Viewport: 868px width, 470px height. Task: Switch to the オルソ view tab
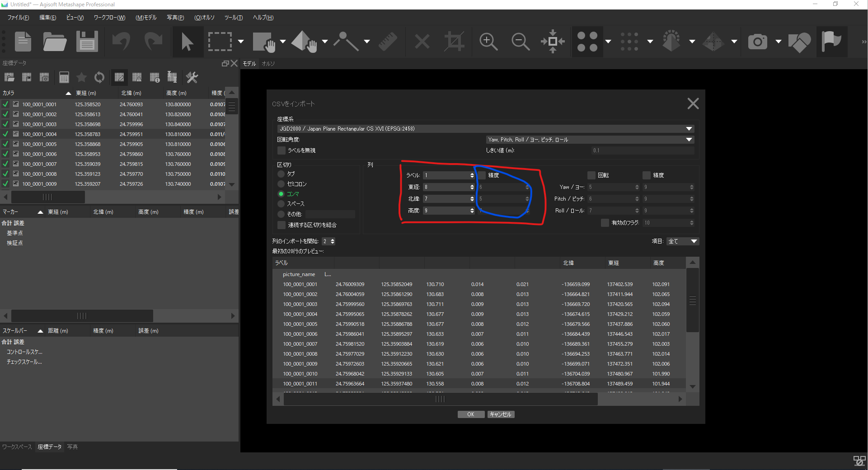268,64
